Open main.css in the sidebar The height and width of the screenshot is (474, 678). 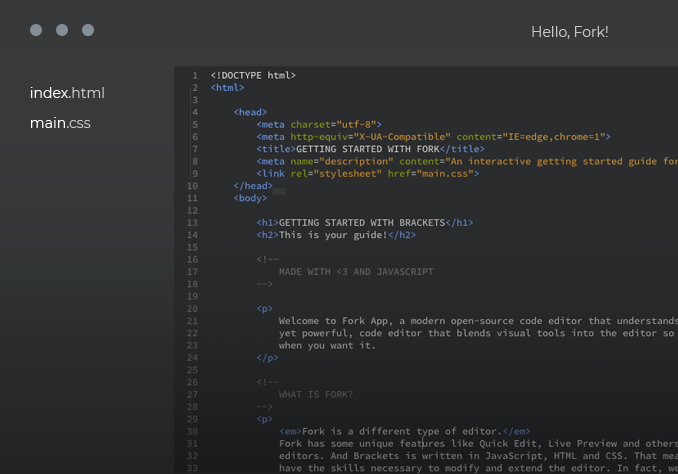tap(60, 123)
